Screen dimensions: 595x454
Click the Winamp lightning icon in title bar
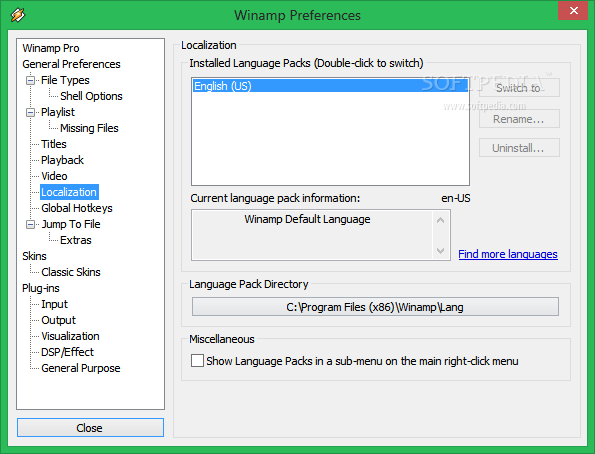click(x=18, y=15)
